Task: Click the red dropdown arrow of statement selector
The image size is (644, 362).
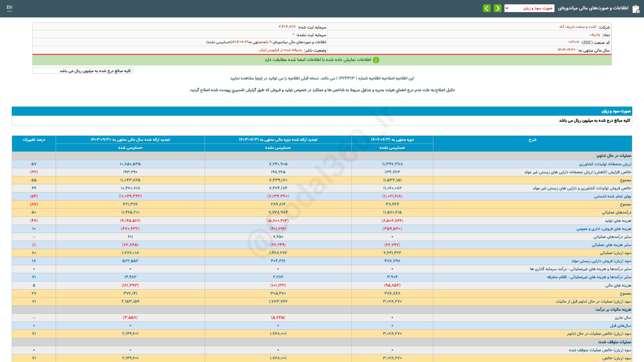Action: (507, 8)
